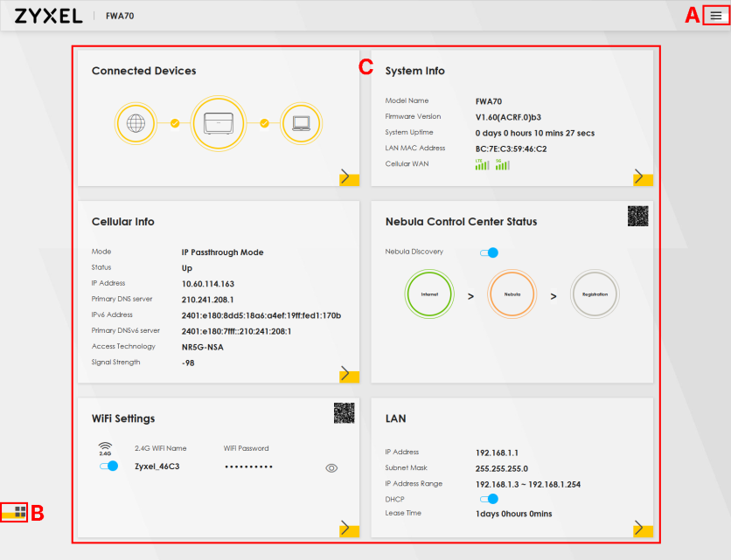The image size is (731, 560).
Task: Show the WiFi password with eye icon
Action: [331, 468]
